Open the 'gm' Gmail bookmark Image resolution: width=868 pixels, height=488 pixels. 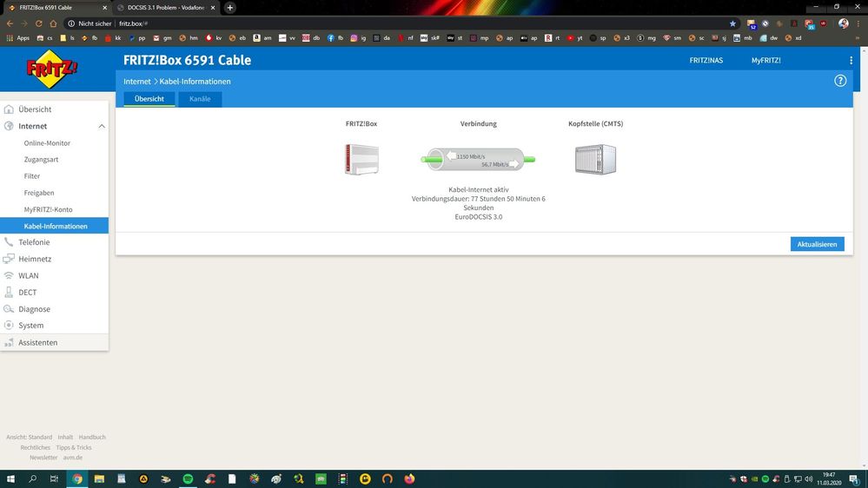[162, 38]
